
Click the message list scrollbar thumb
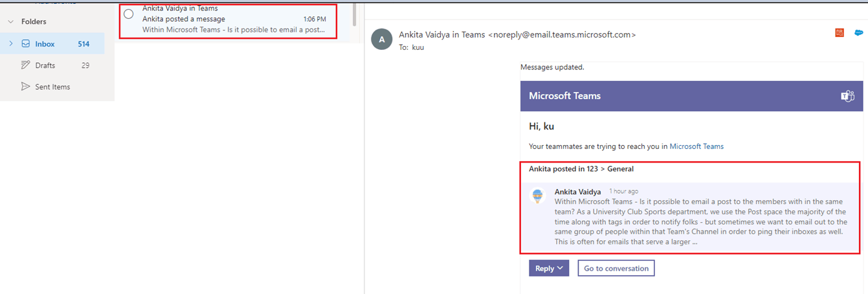click(354, 13)
